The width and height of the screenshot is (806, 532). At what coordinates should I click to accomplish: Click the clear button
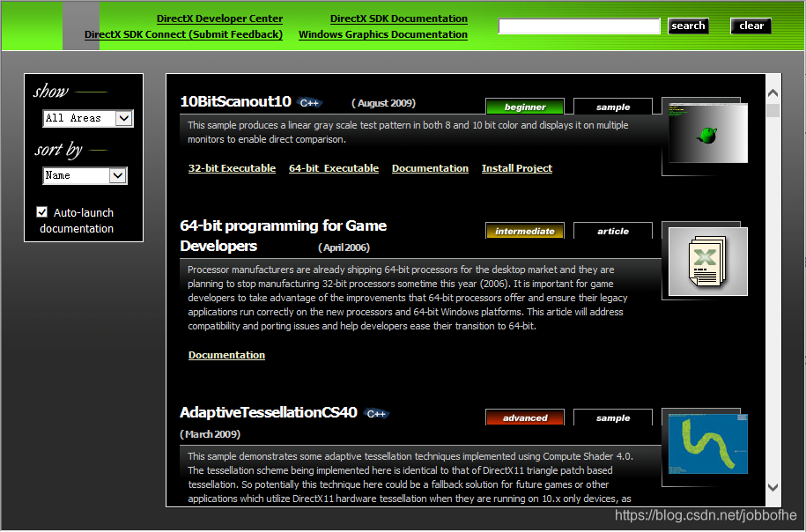(x=751, y=26)
